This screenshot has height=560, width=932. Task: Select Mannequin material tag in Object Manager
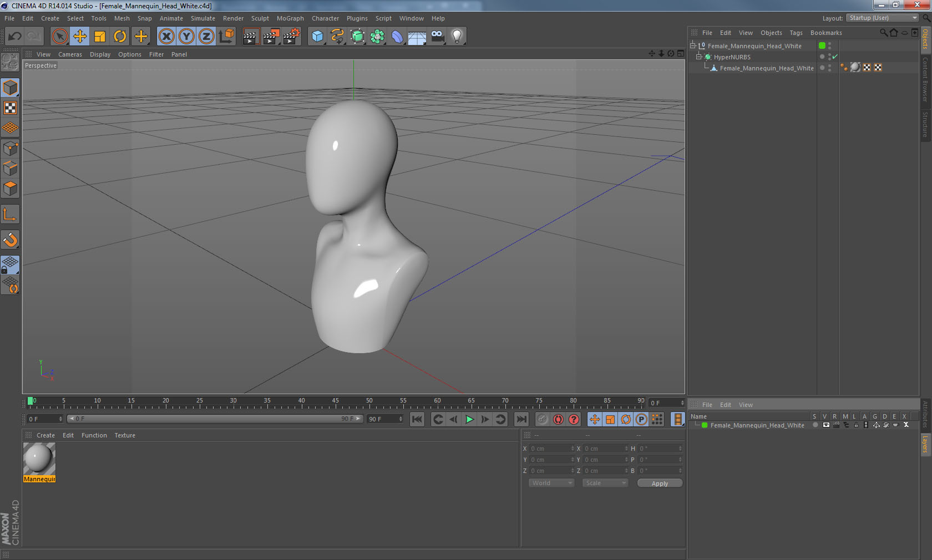855,68
